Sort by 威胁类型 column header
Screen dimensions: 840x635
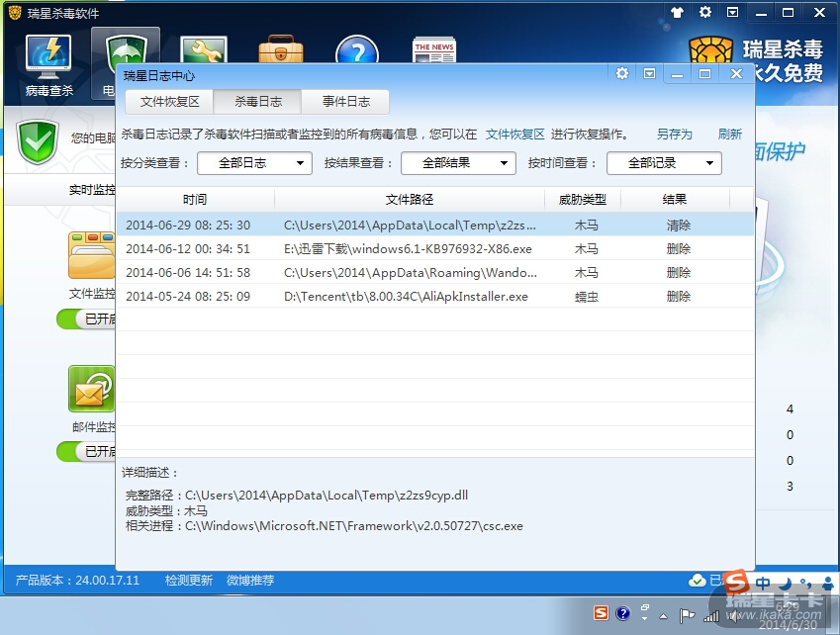click(583, 199)
